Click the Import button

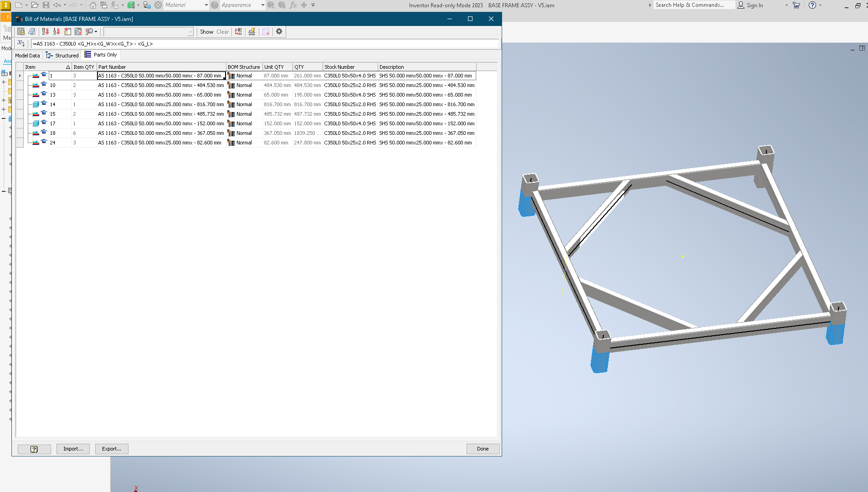pos(73,449)
